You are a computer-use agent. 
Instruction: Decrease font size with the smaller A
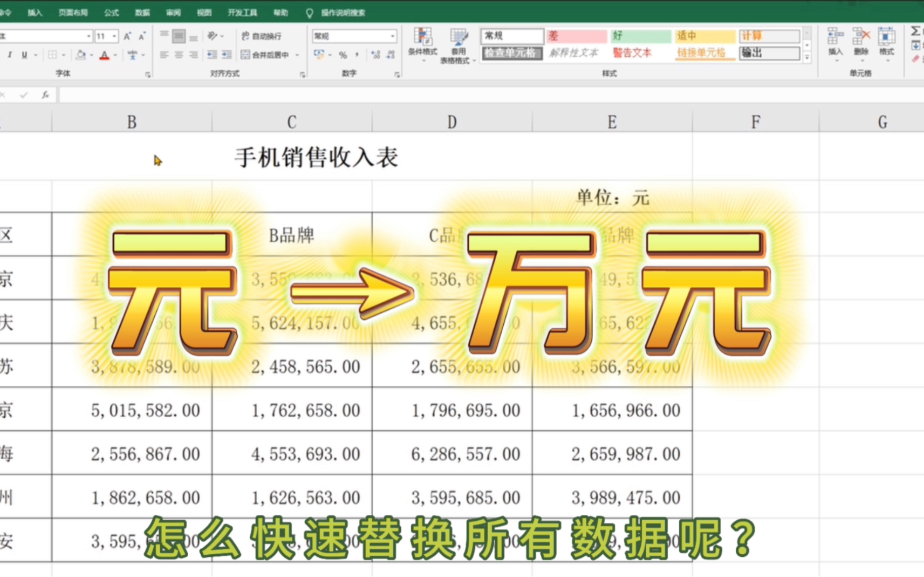tap(142, 36)
